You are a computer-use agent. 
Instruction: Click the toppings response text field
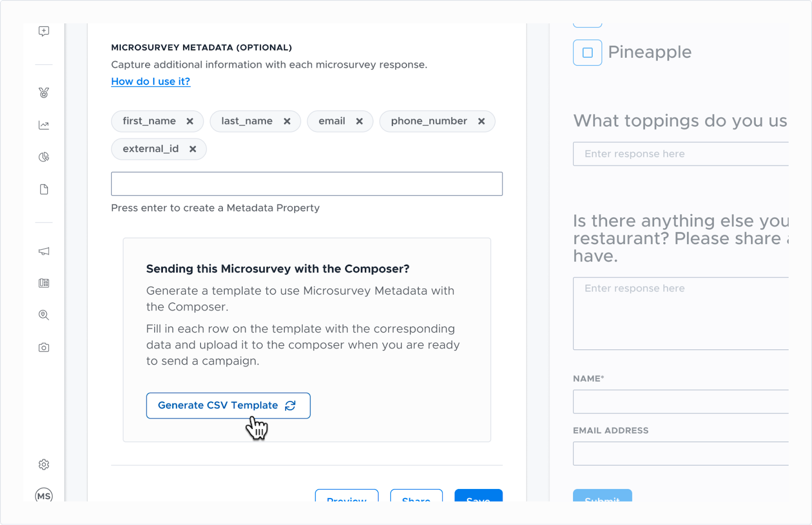click(x=681, y=154)
